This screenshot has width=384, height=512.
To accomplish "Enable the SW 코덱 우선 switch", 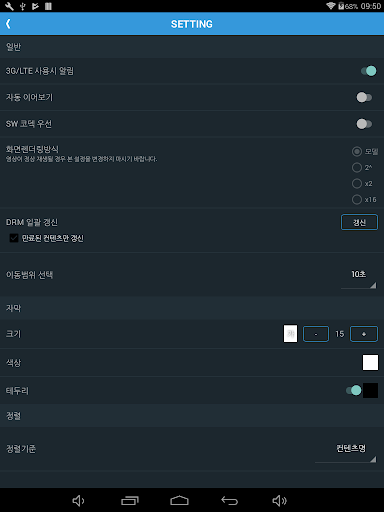I will click(364, 124).
